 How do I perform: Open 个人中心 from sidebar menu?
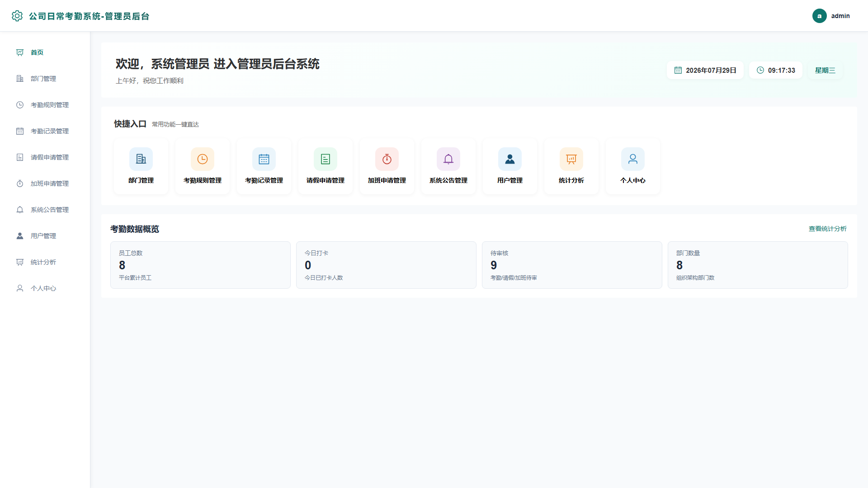coord(45,288)
